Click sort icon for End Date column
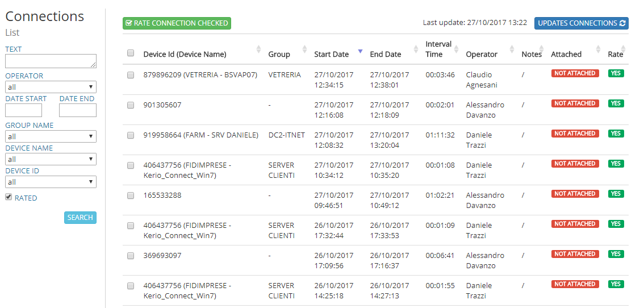 pyautogui.click(x=416, y=49)
